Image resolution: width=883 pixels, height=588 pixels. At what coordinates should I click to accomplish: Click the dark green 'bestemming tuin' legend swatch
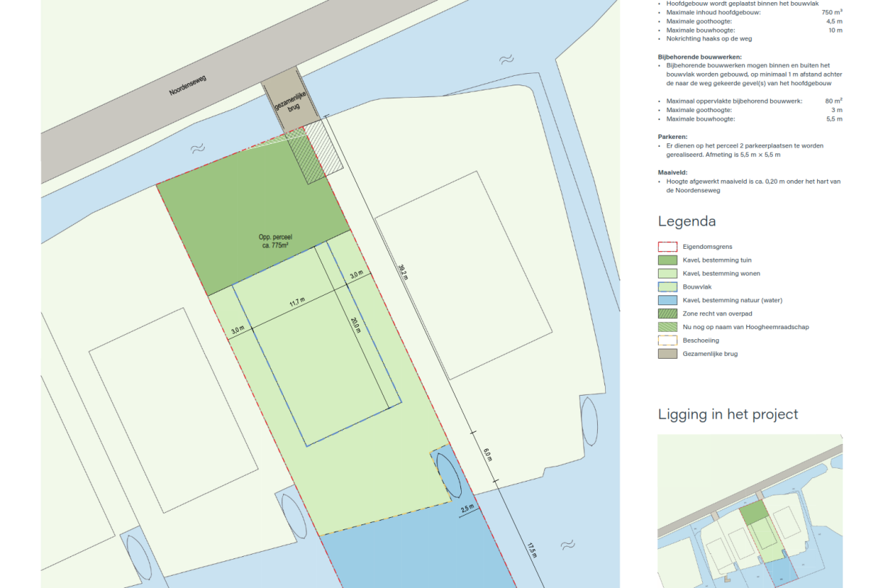667,260
